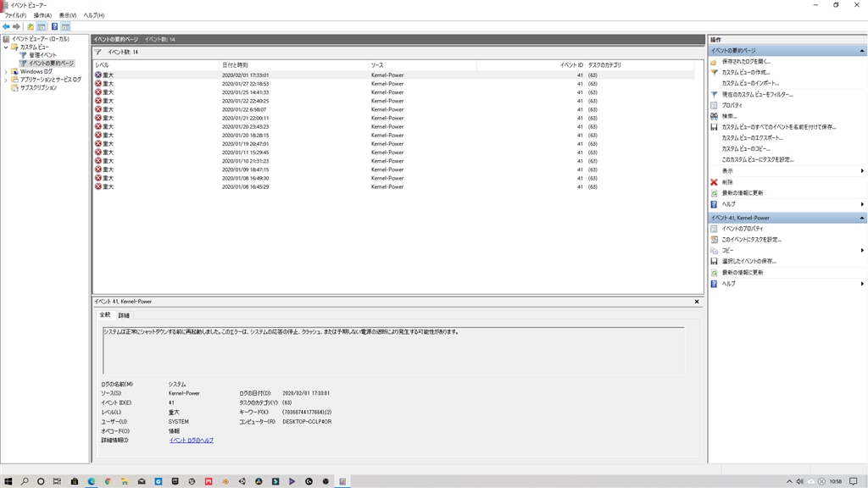Open the taskbar notification center icon
The image size is (868, 488).
tap(854, 481)
